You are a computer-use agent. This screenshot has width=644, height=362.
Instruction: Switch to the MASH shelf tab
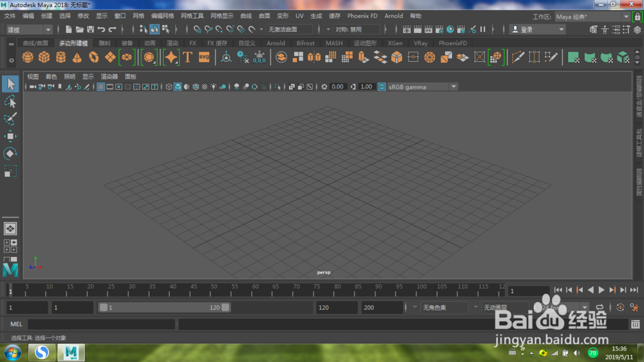point(334,43)
